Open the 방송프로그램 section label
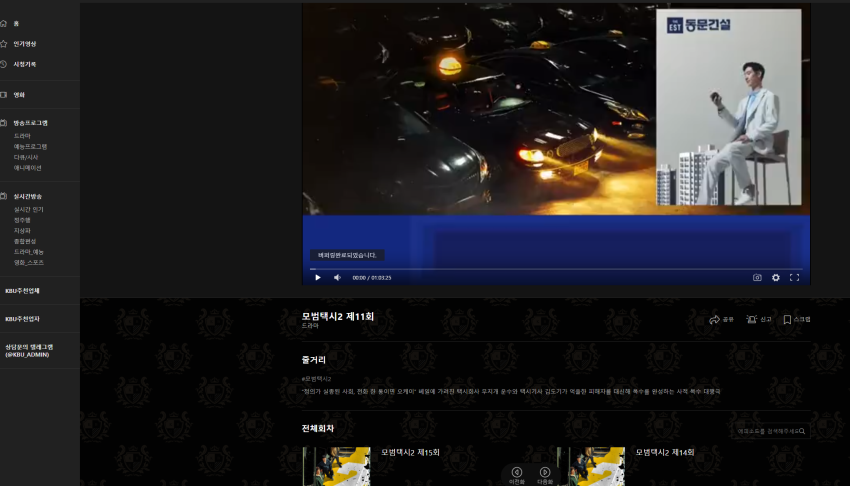850x486 pixels. point(30,123)
